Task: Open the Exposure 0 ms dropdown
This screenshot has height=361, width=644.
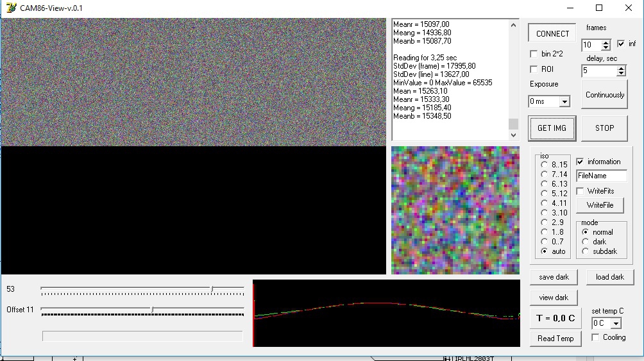Action: 564,101
